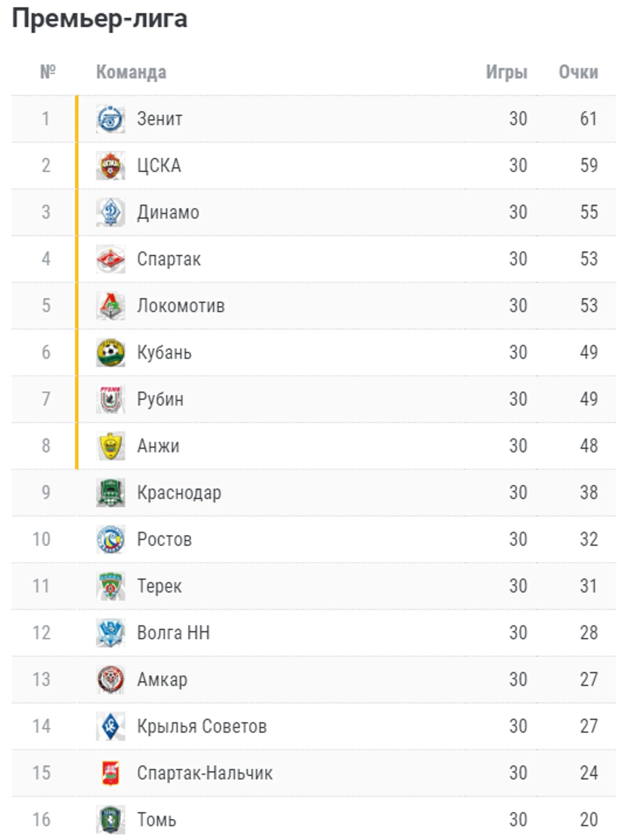Click the Динамо club logo
The height and width of the screenshot is (840, 631).
coord(110,212)
